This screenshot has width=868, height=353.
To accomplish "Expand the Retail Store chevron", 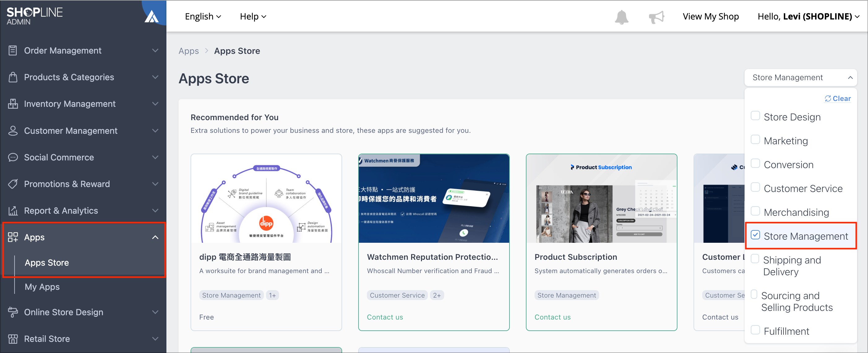I will pyautogui.click(x=155, y=339).
